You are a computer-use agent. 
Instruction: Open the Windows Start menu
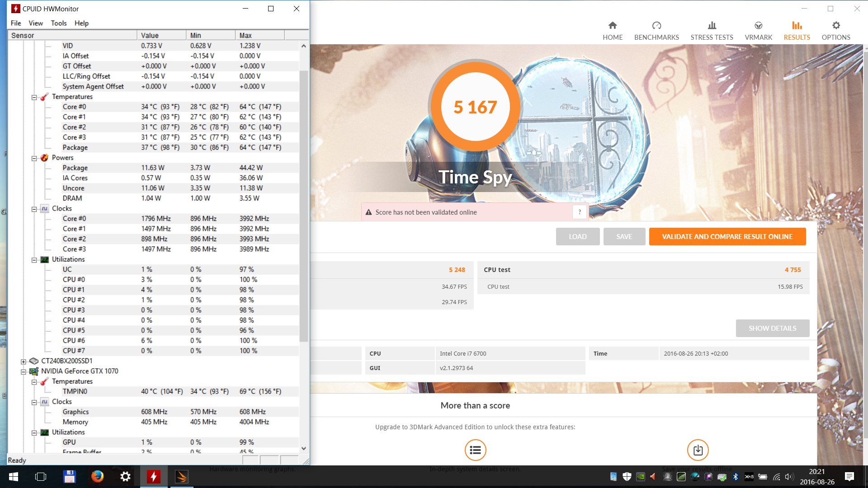pos(14,477)
